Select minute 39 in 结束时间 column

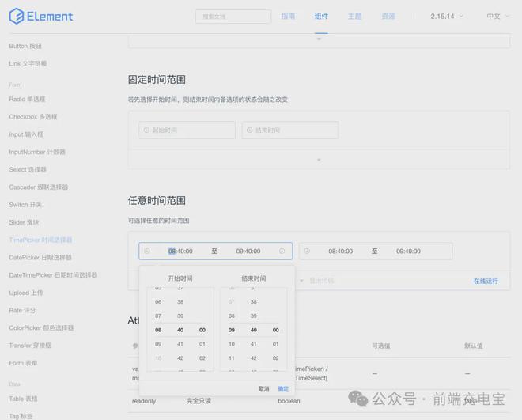tap(253, 316)
